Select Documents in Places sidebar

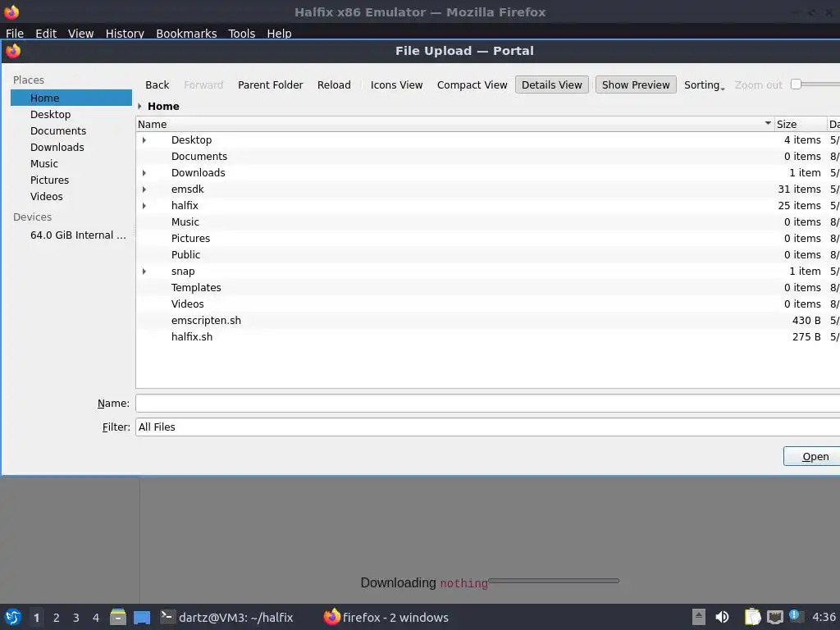coord(71,130)
